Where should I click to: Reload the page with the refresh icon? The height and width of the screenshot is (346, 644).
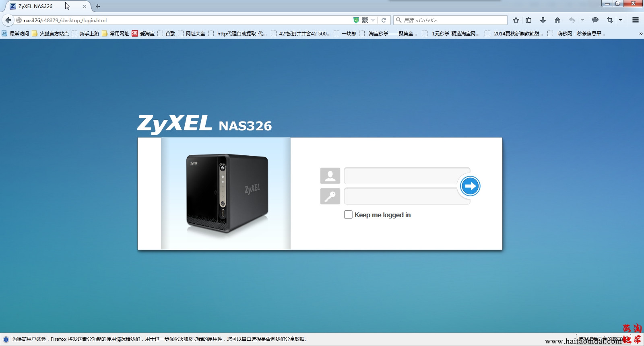coord(384,20)
